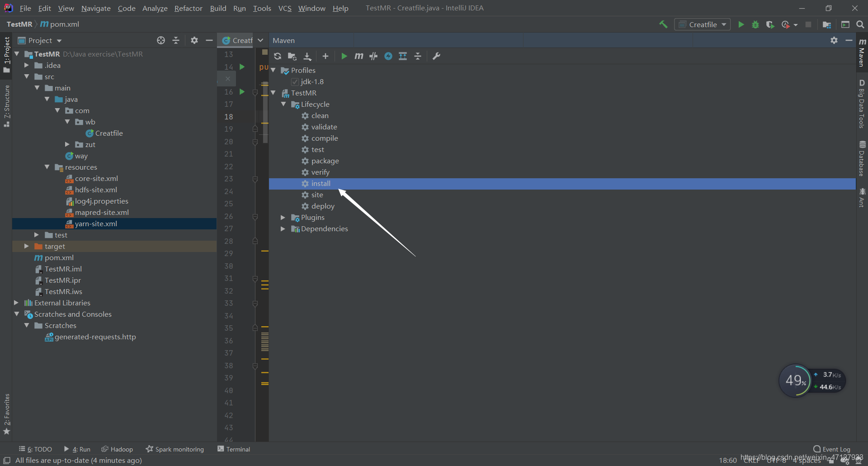This screenshot has height=466, width=868.
Task: Switch to Creatfile editor tab
Action: click(238, 40)
